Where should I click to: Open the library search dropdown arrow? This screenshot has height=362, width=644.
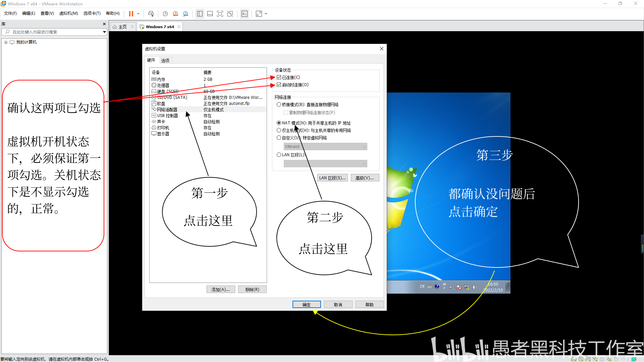tap(104, 32)
